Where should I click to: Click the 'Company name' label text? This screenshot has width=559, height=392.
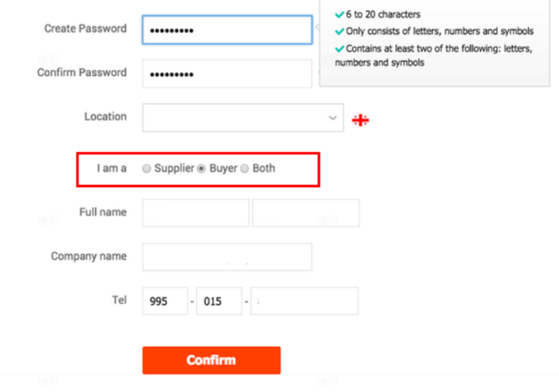89,256
